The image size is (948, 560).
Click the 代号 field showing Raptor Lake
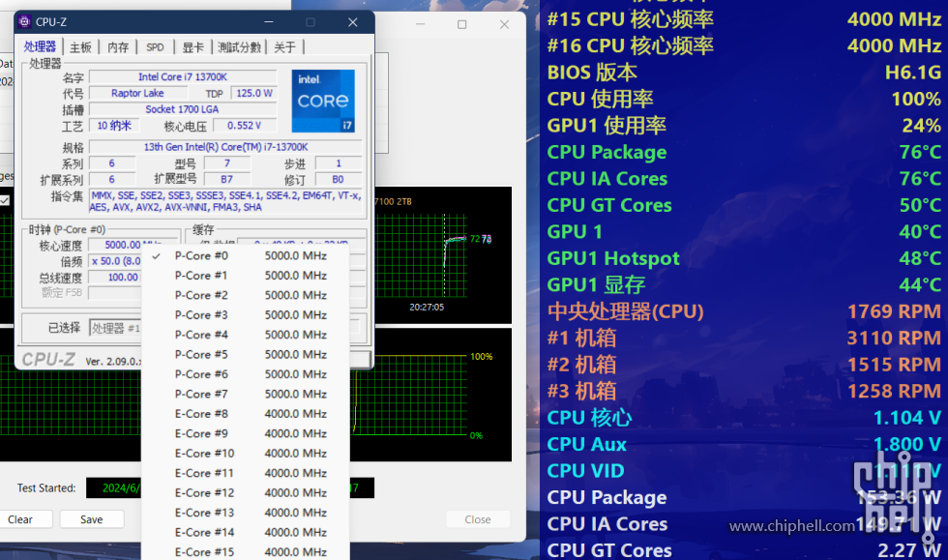(x=137, y=93)
